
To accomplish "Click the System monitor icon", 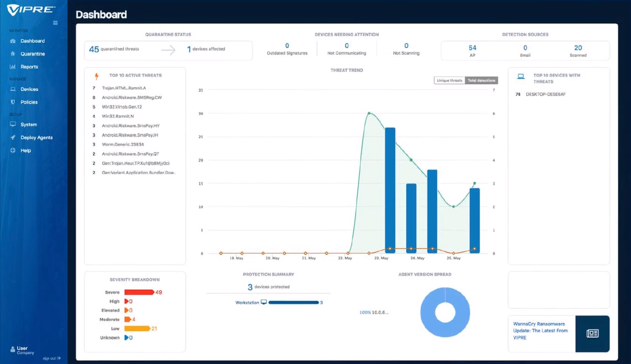I will [13, 125].
